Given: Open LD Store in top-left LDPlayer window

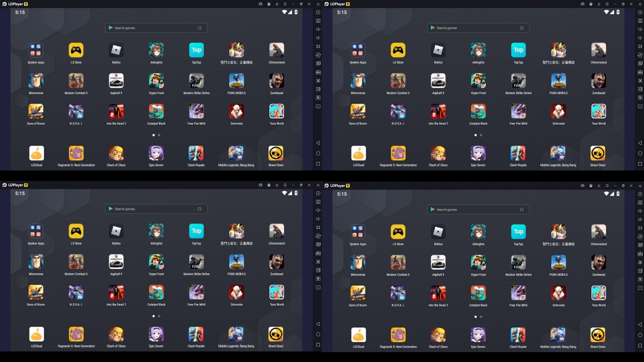Looking at the screenshot, I should pos(76,50).
